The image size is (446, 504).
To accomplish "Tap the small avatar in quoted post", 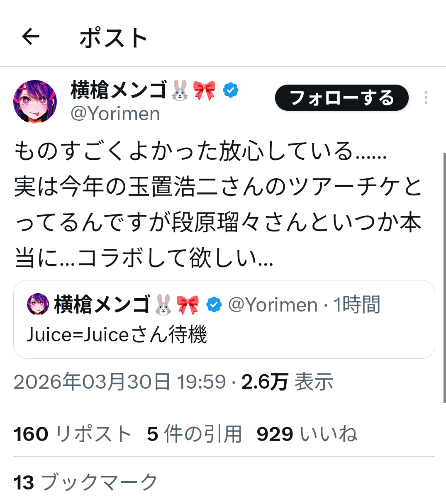I will pos(38,304).
